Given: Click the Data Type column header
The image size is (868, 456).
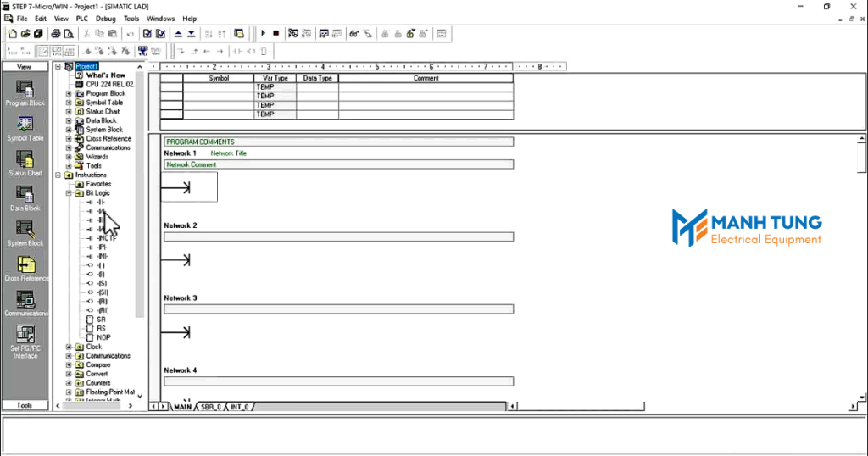Looking at the screenshot, I should coord(317,78).
